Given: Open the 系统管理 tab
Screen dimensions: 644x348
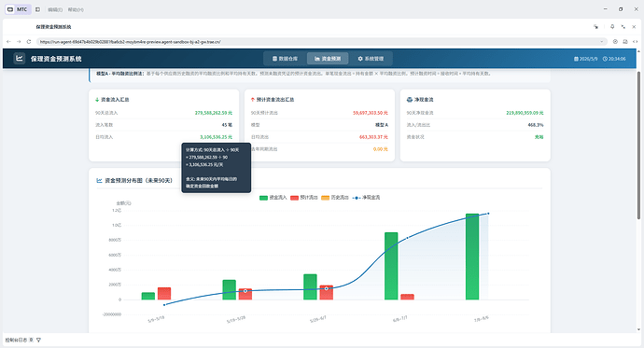Looking at the screenshot, I should point(371,59).
